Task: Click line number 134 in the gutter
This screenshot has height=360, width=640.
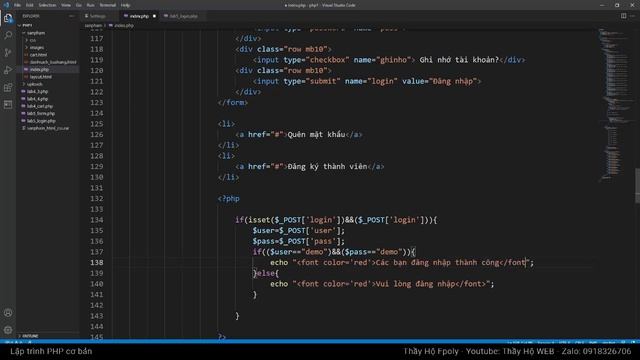Action: [97, 220]
